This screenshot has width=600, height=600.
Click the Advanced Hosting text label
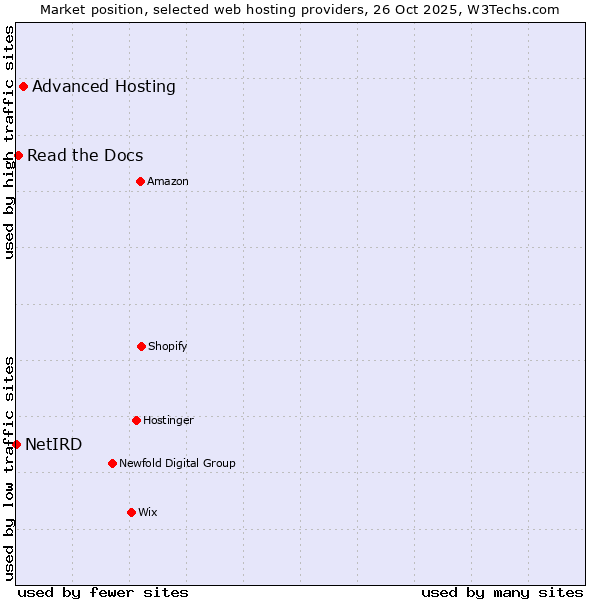pyautogui.click(x=103, y=86)
